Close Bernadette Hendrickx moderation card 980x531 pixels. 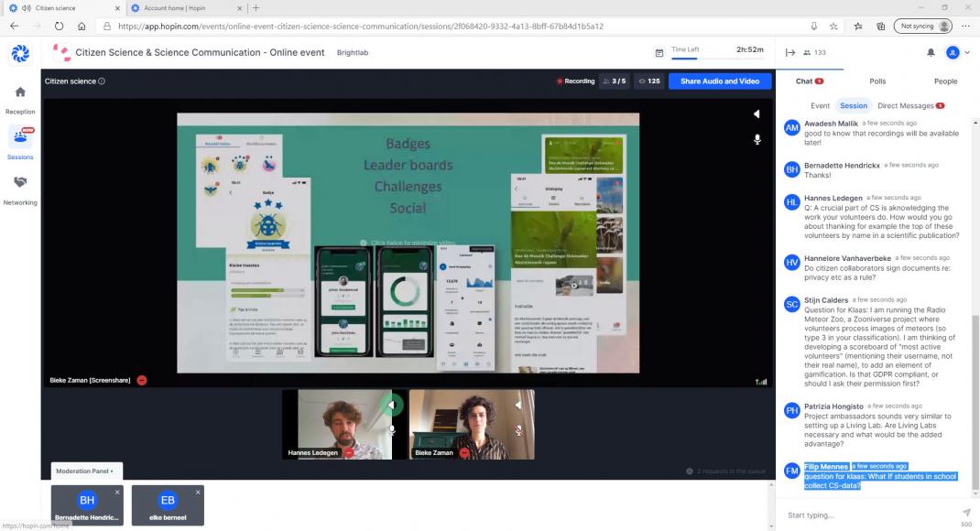click(x=117, y=493)
